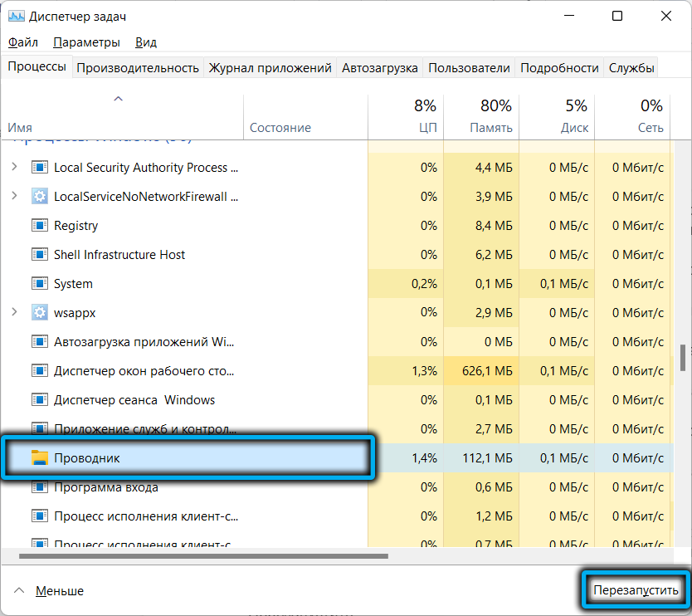Click the Проводник folder icon
The width and height of the screenshot is (692, 616).
coord(40,457)
